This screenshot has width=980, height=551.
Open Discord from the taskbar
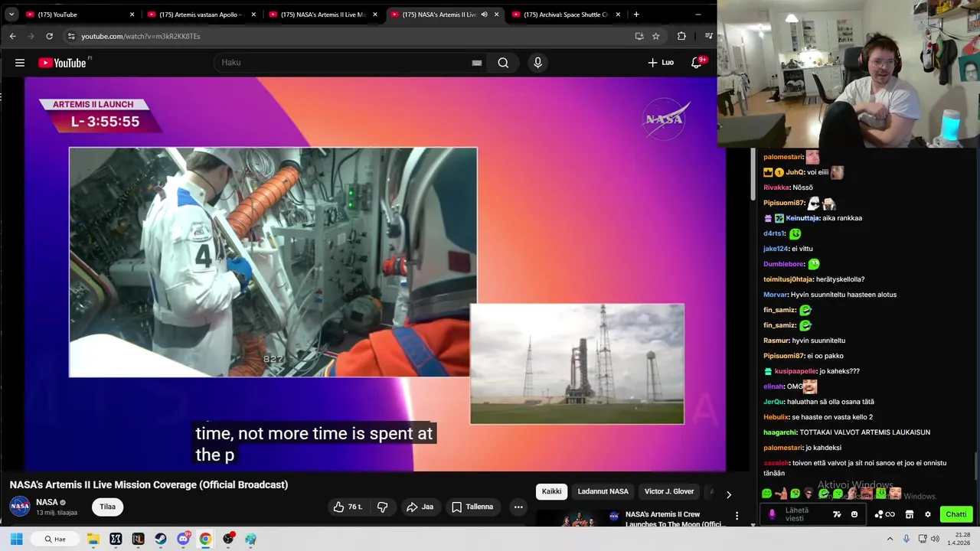183,539
